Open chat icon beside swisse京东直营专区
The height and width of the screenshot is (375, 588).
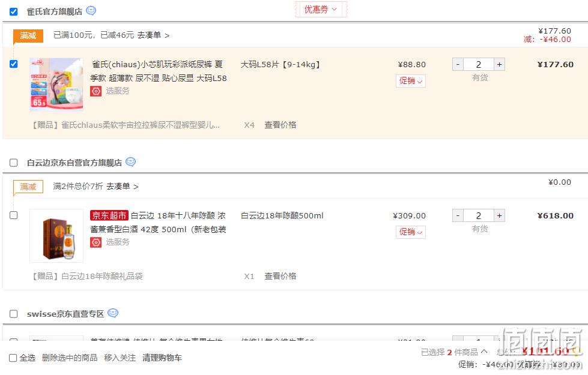click(113, 313)
